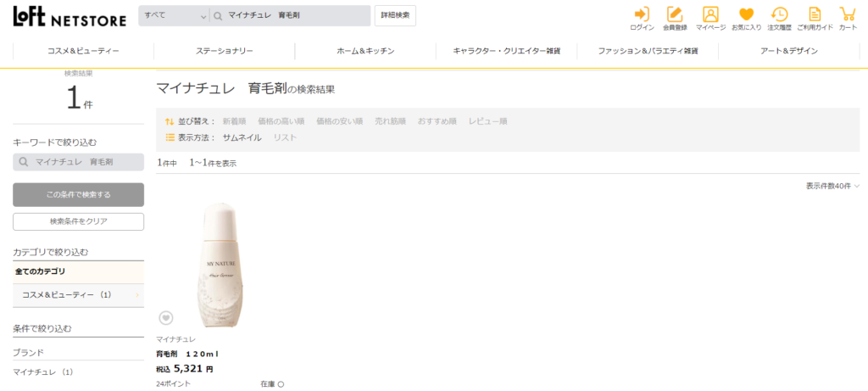Open the ステーショナリー menu
The height and width of the screenshot is (391, 868).
point(224,51)
